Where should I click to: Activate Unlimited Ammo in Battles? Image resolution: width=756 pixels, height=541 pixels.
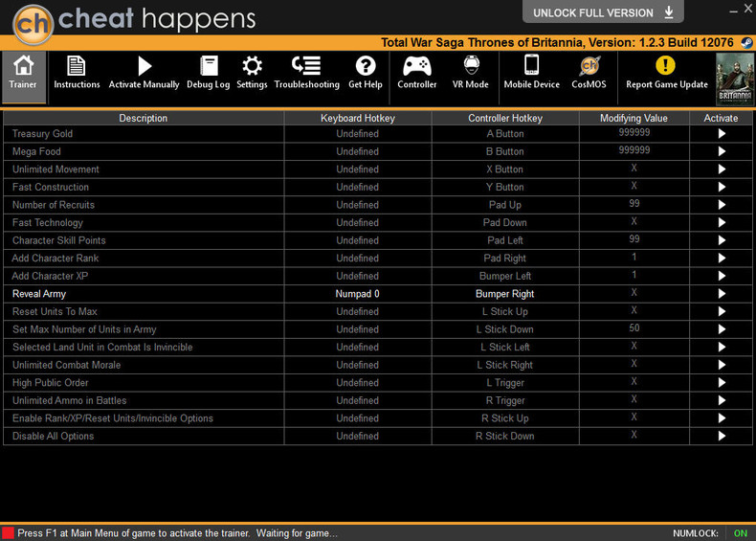click(722, 400)
